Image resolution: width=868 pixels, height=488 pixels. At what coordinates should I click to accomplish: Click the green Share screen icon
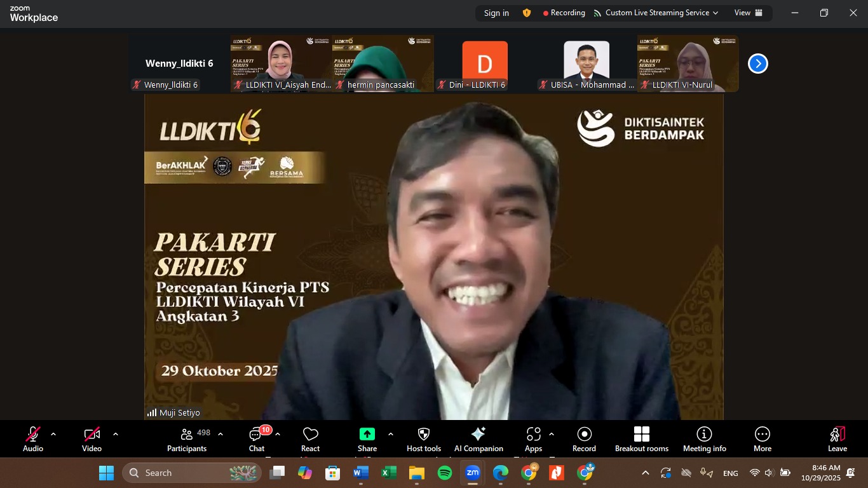click(367, 434)
